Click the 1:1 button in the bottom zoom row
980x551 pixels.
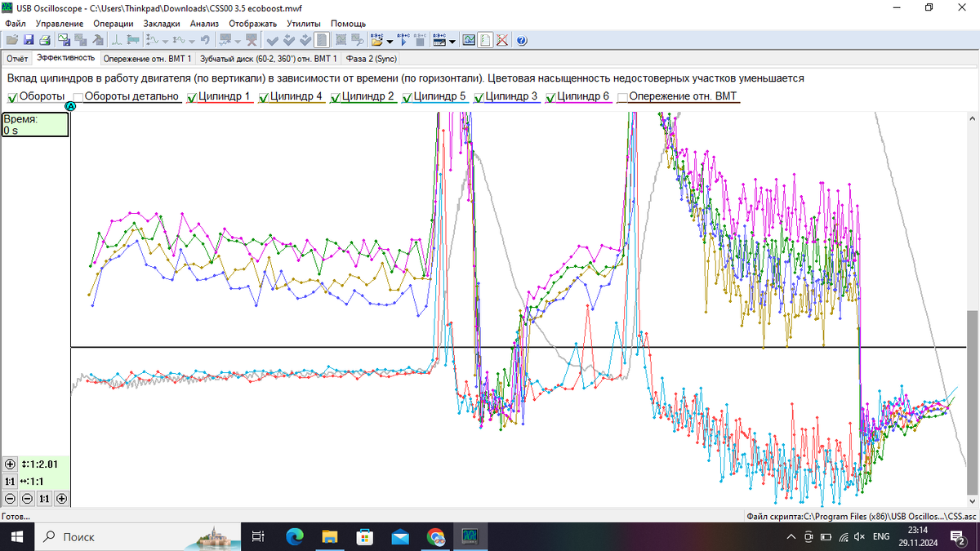[x=44, y=498]
